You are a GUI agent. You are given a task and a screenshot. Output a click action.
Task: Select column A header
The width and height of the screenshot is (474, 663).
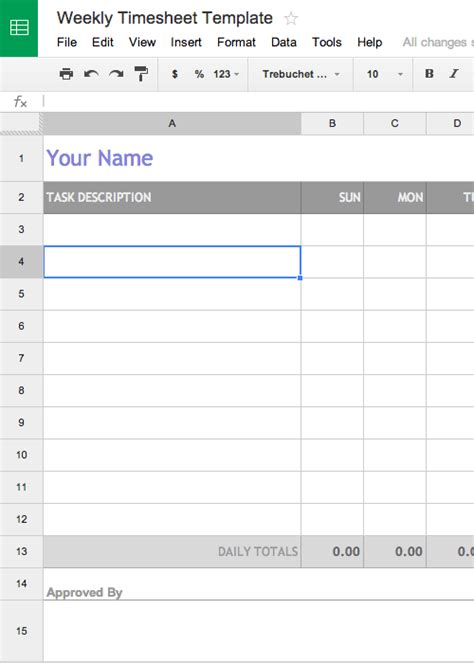point(172,123)
